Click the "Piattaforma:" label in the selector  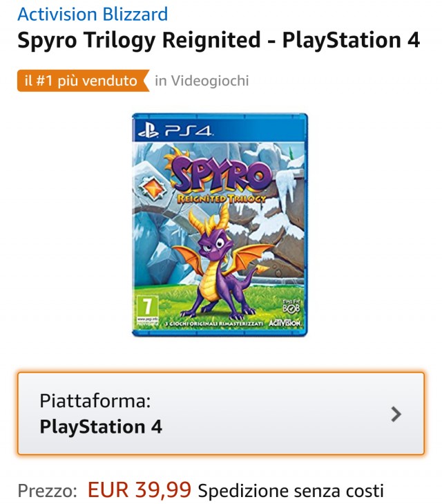95,400
